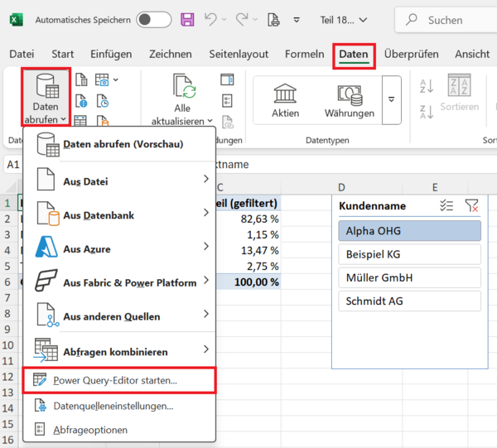Click the Abfragen und Verbindungen pane icon
The image size is (497, 448).
(227, 79)
